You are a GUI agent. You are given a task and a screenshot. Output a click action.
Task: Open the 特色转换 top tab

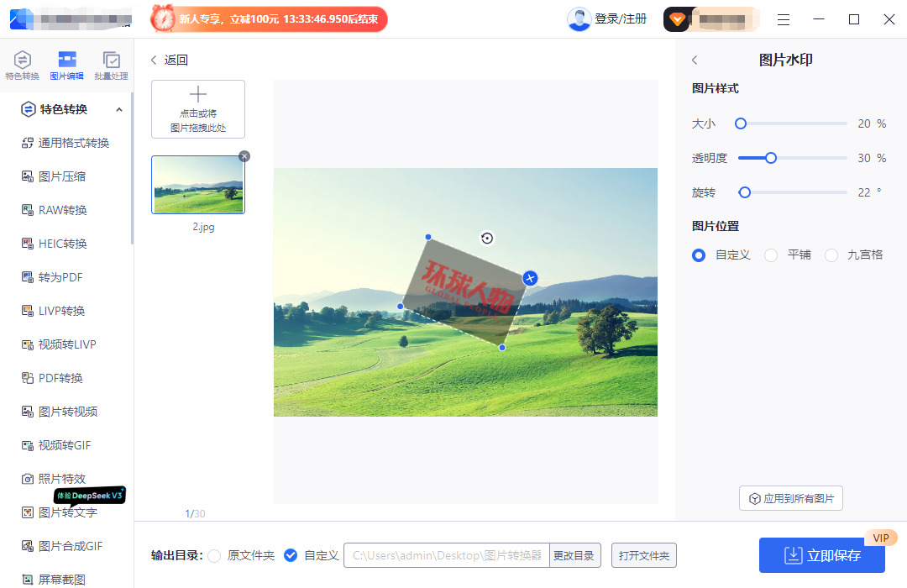(x=22, y=65)
